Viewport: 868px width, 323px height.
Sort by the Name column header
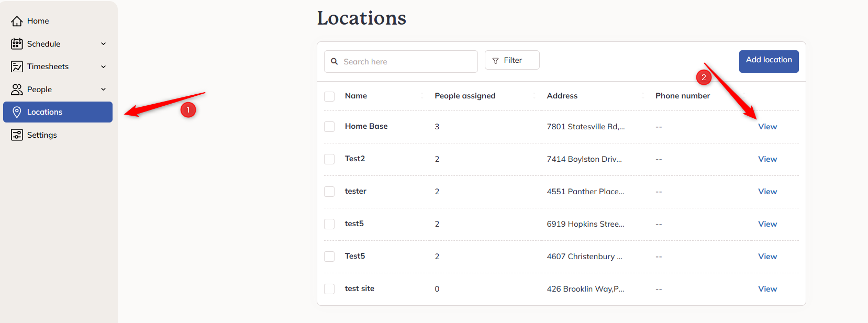pos(356,96)
